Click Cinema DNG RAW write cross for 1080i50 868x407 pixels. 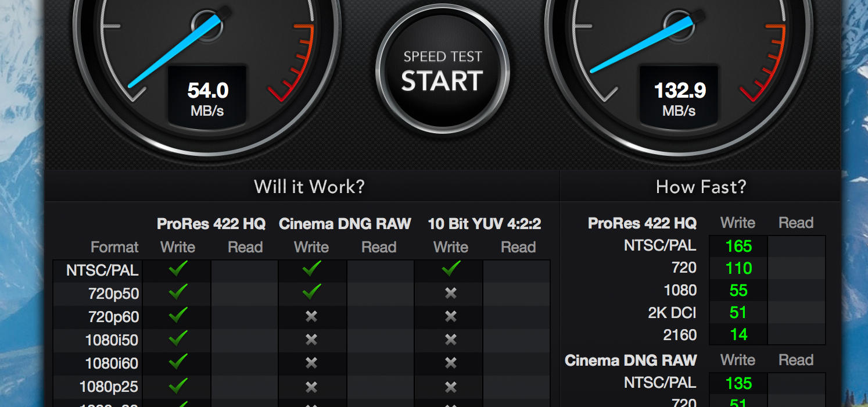click(311, 340)
